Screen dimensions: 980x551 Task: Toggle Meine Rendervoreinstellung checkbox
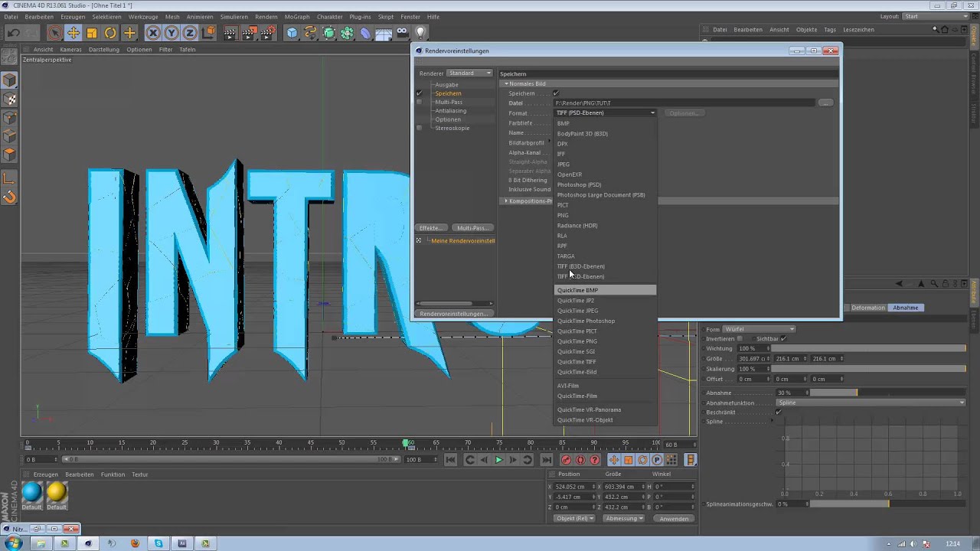pos(419,240)
